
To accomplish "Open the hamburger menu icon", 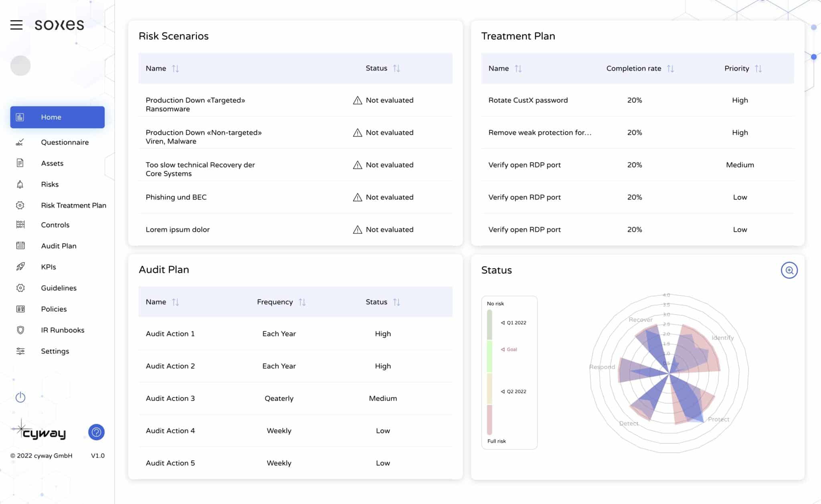I will (x=16, y=25).
